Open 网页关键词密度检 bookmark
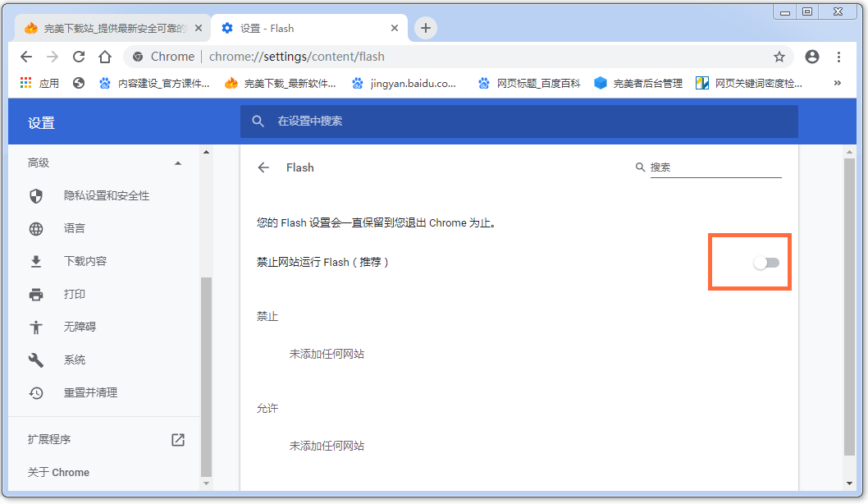This screenshot has height=504, width=868. pyautogui.click(x=749, y=83)
